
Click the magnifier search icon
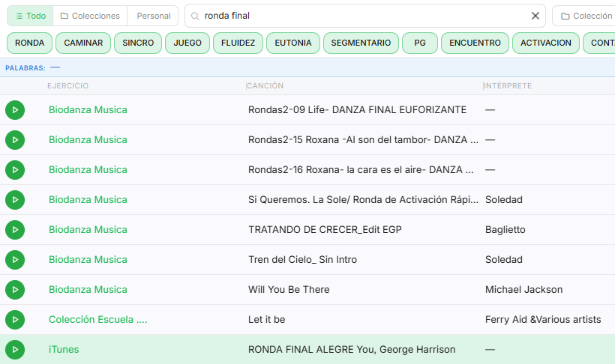pyautogui.click(x=195, y=16)
